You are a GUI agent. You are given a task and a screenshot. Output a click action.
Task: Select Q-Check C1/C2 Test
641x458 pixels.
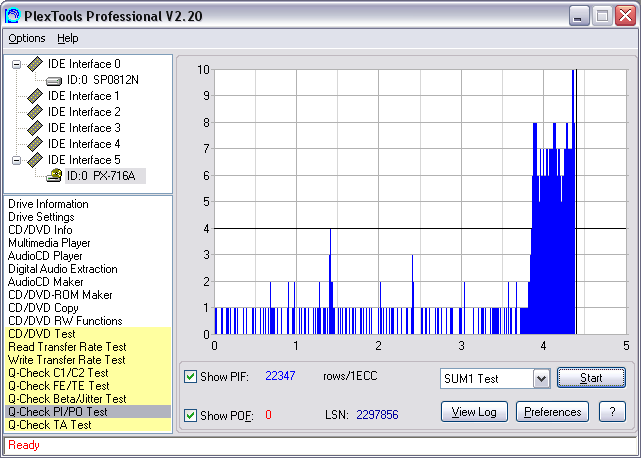tap(88, 373)
